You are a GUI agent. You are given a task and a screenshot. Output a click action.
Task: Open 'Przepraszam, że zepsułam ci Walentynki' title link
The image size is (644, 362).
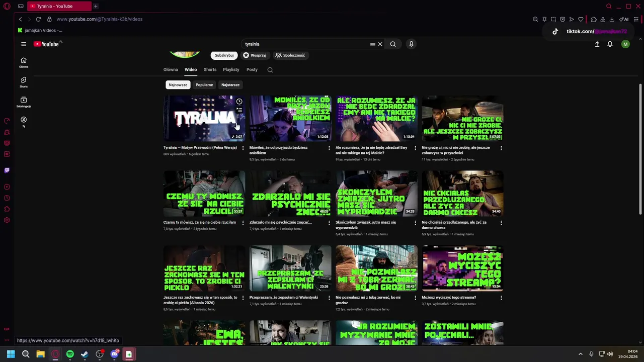284,298
